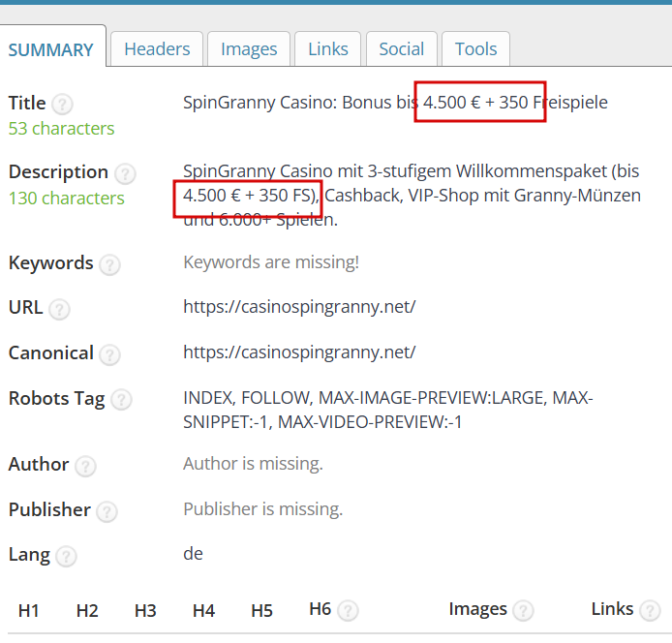Click the help icon next to Lang
The height and width of the screenshot is (643, 672).
(66, 557)
